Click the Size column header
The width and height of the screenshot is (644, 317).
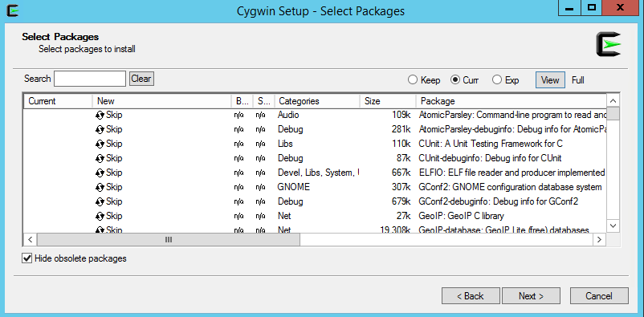tap(388, 101)
